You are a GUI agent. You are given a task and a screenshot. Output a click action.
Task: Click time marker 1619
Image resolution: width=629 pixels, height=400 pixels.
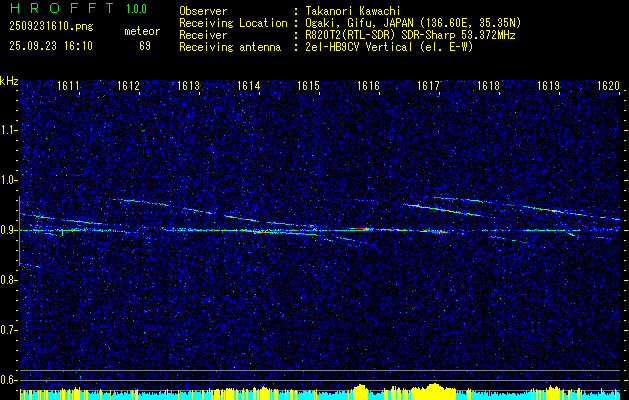[548, 86]
